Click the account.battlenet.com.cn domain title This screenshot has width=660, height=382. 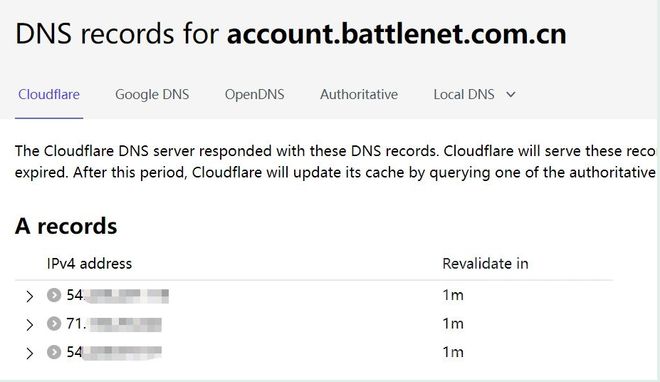pos(397,34)
